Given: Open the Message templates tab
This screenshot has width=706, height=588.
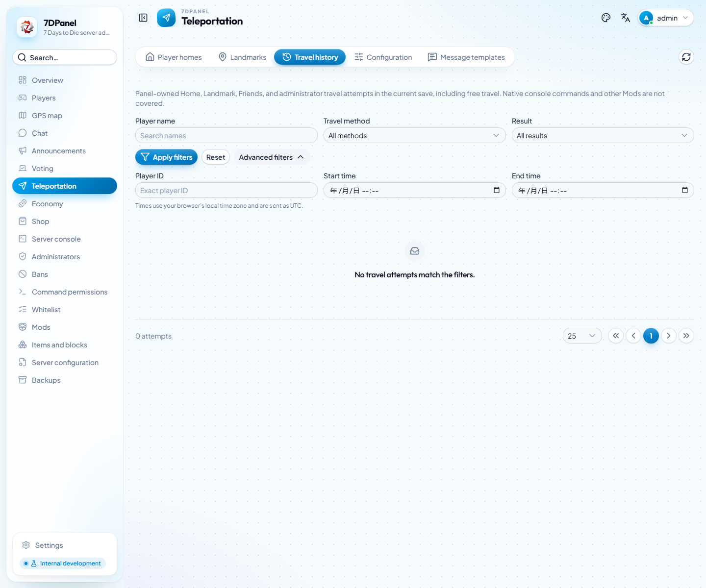Looking at the screenshot, I should pyautogui.click(x=466, y=57).
